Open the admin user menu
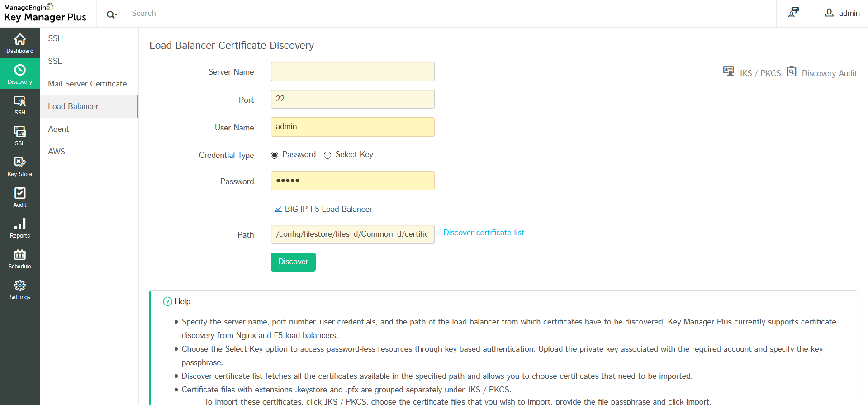868x405 pixels. click(x=842, y=13)
